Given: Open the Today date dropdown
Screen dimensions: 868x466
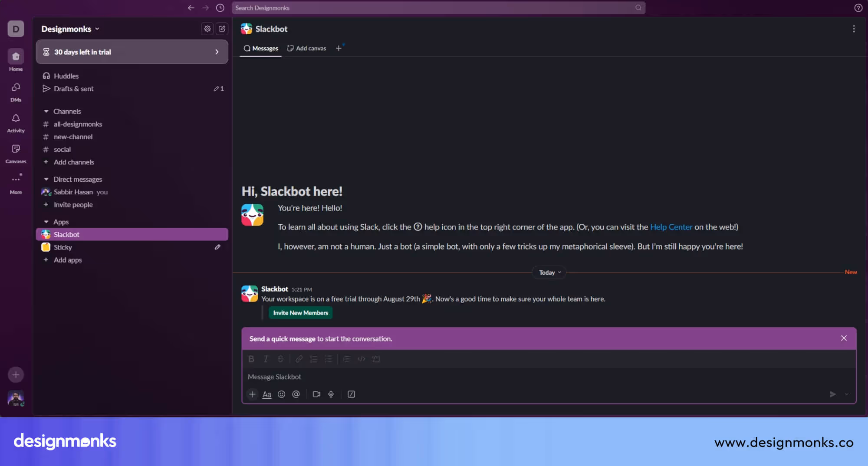Looking at the screenshot, I should click(549, 272).
